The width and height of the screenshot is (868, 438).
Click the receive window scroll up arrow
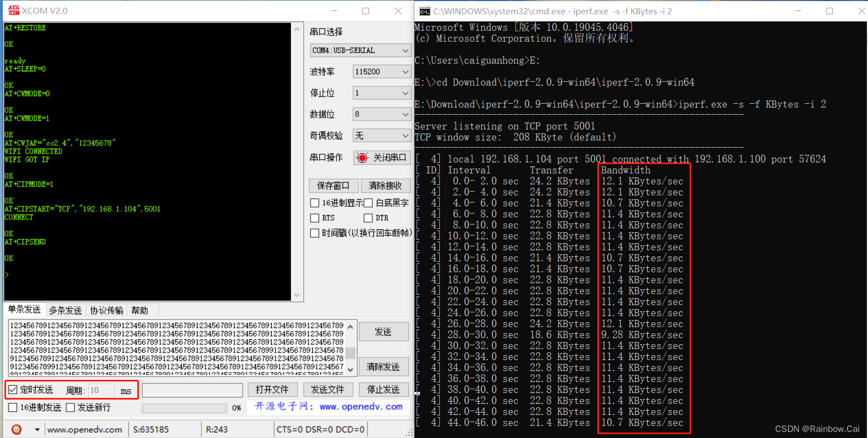(297, 29)
